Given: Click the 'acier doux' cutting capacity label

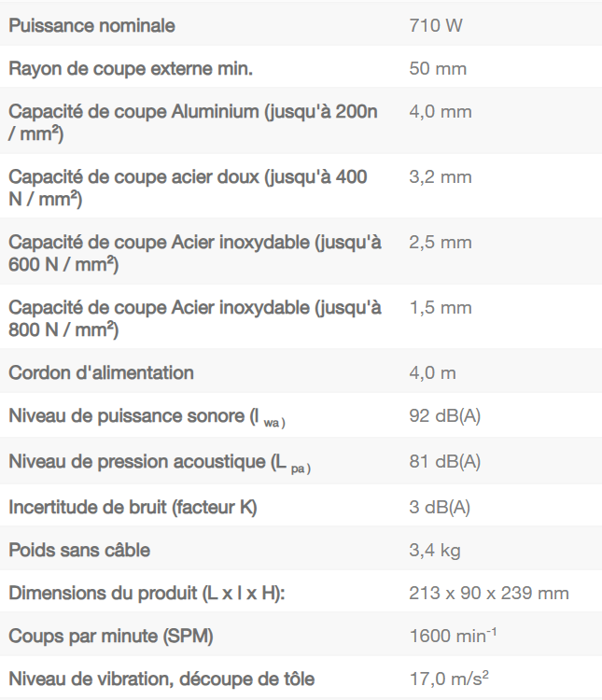Looking at the screenshot, I should (x=188, y=189).
